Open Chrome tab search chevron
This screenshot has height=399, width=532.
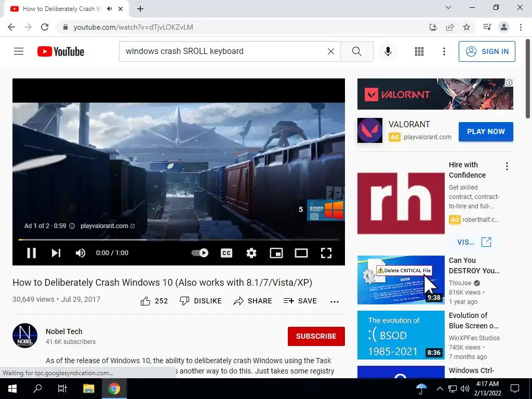pos(448,7)
